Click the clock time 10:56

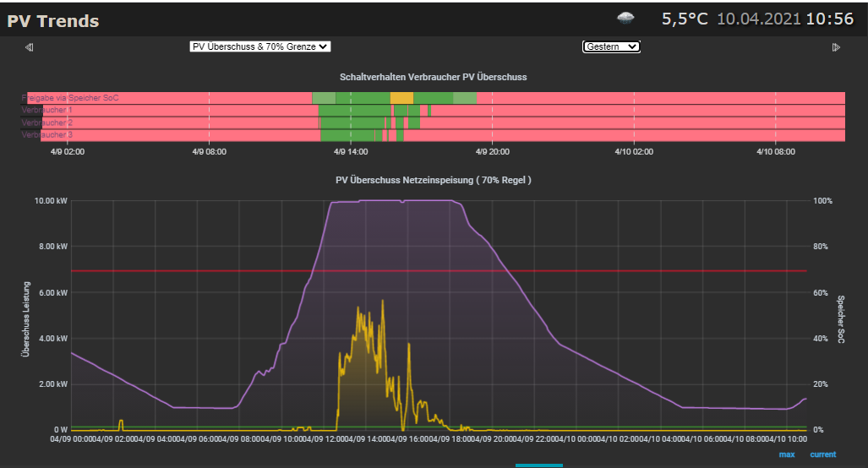[830, 19]
